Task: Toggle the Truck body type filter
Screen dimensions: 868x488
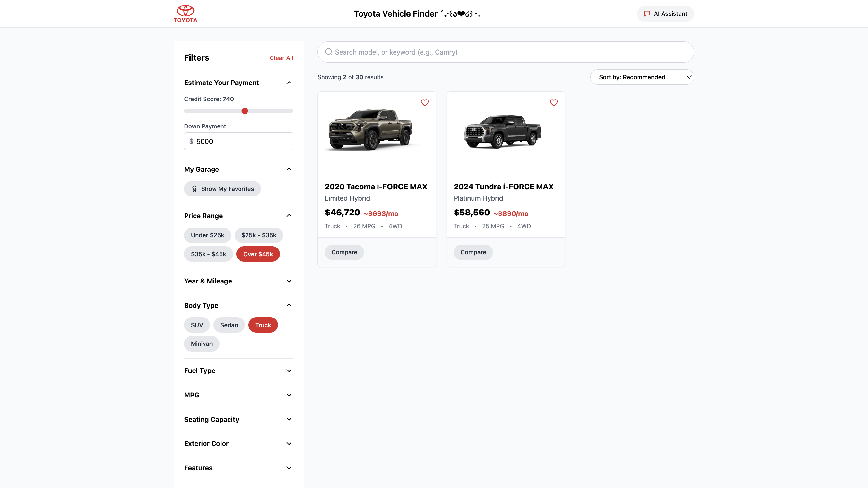Action: (x=263, y=325)
